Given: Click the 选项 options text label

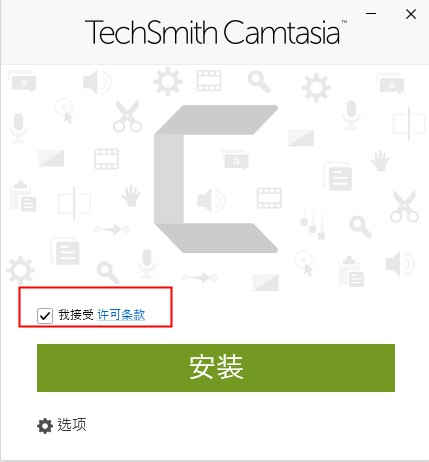Looking at the screenshot, I should (x=72, y=424).
